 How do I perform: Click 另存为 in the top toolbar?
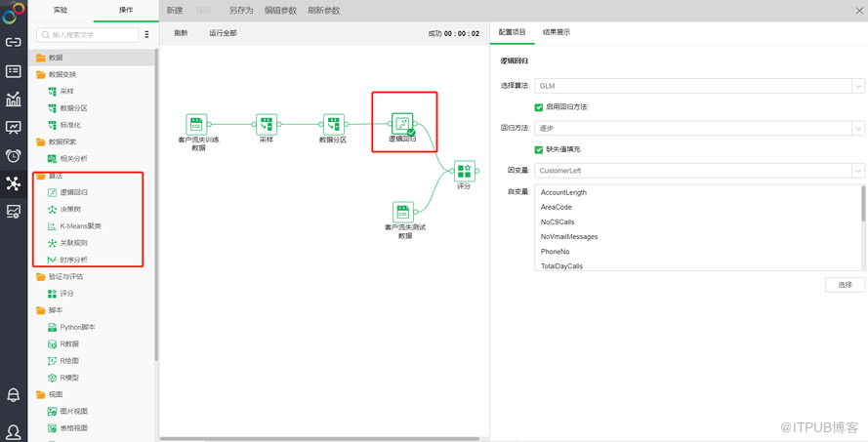241,11
